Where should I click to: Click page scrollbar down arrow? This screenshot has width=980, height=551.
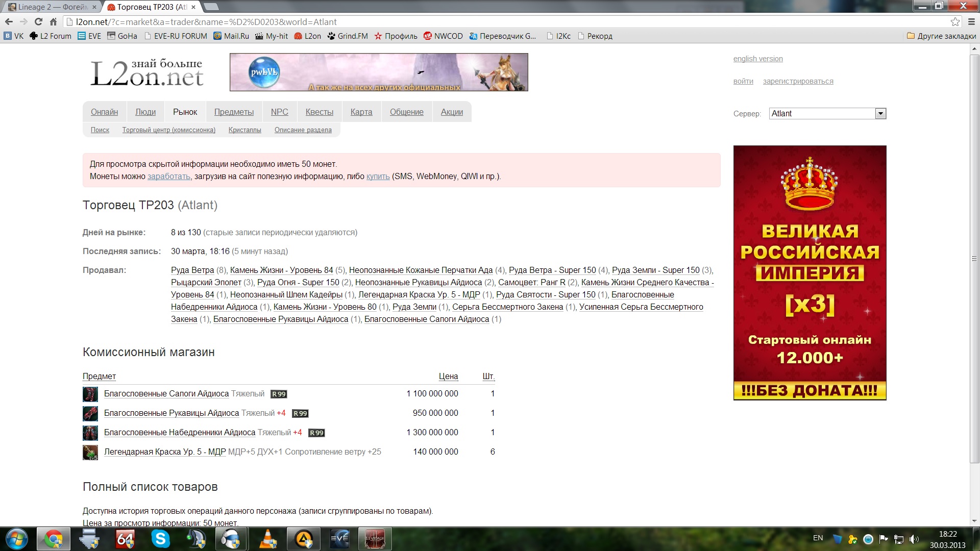tap(974, 521)
